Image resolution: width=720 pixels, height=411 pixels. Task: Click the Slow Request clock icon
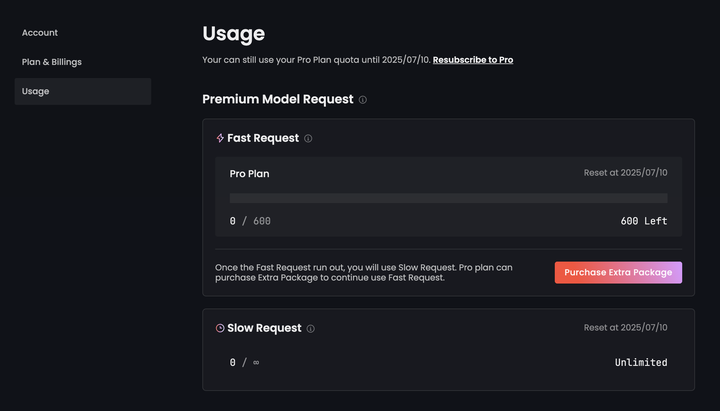[220, 328]
